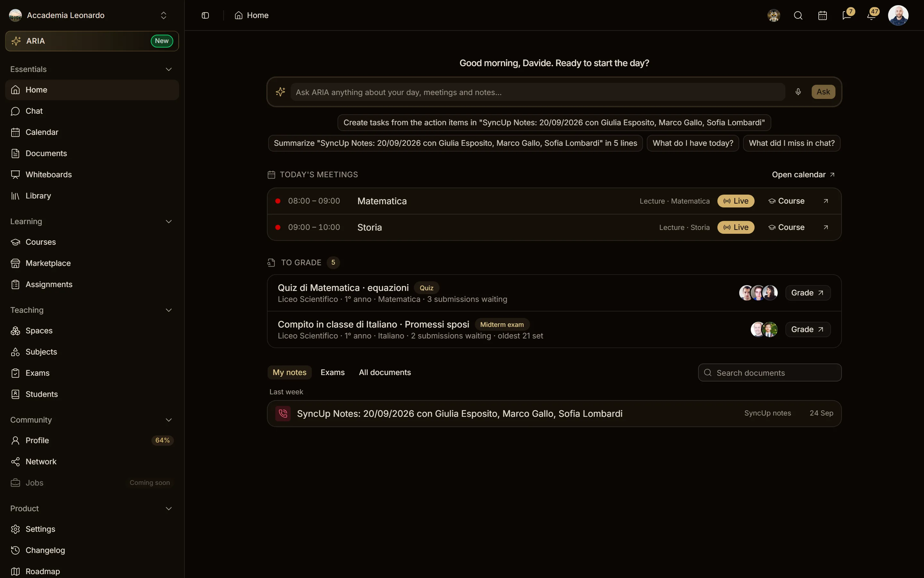Click the owl mascot avatar icon

[x=774, y=15]
